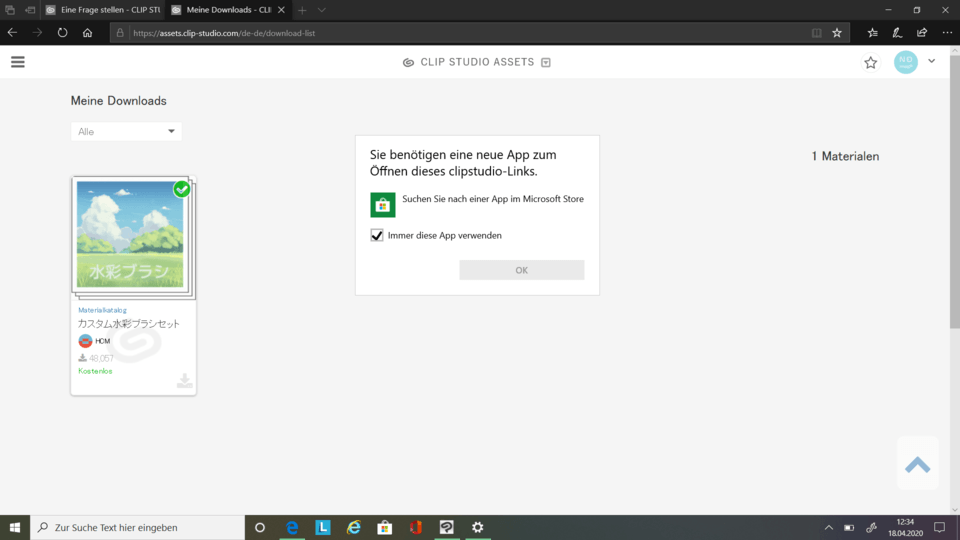Click the Clip Studio Assets logo icon

(x=408, y=62)
